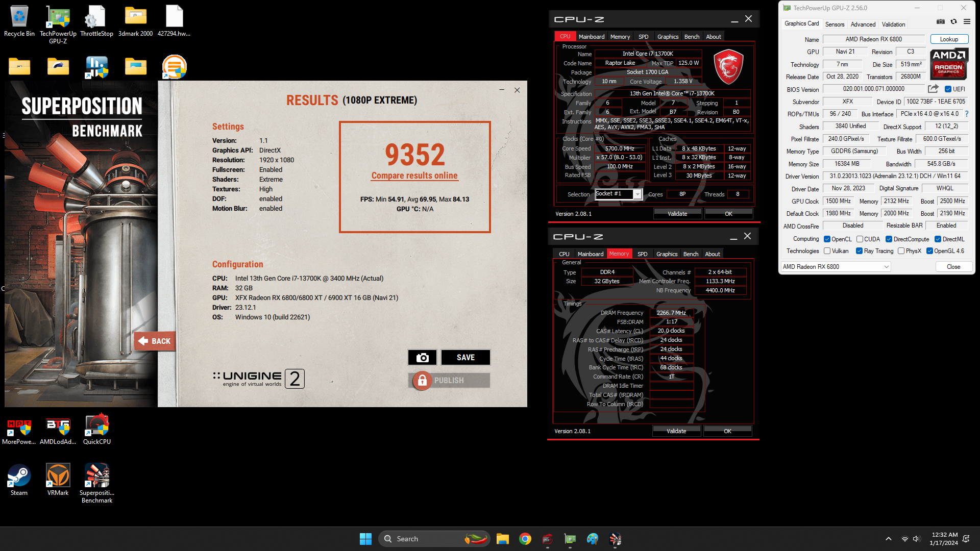Toggle the CUDA checkbox
Screen dimensions: 980x551
tap(860, 239)
